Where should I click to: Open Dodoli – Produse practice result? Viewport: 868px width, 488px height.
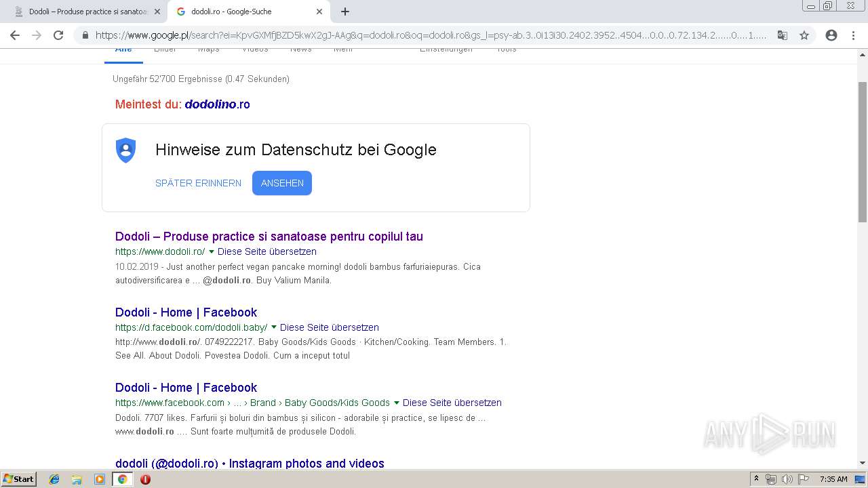point(269,237)
